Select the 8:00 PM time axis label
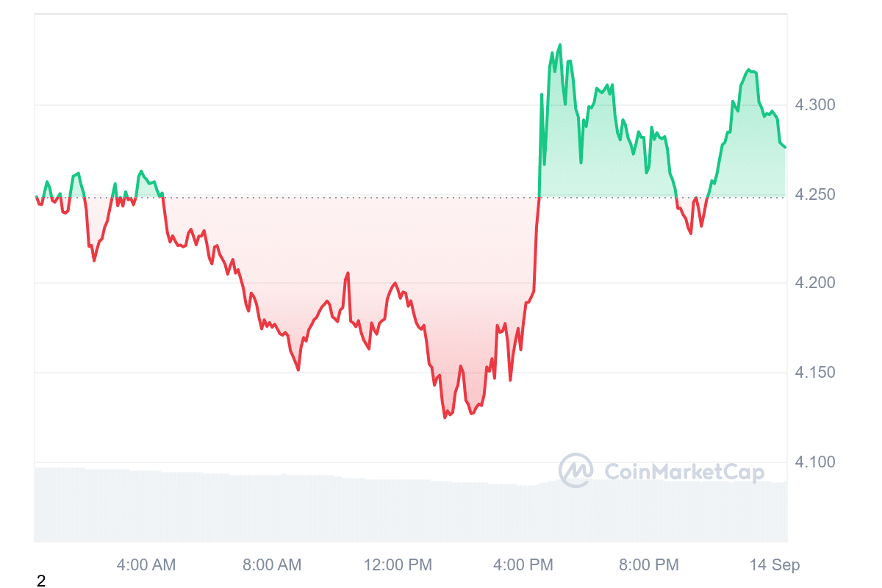Image resolution: width=882 pixels, height=588 pixels. tap(649, 565)
